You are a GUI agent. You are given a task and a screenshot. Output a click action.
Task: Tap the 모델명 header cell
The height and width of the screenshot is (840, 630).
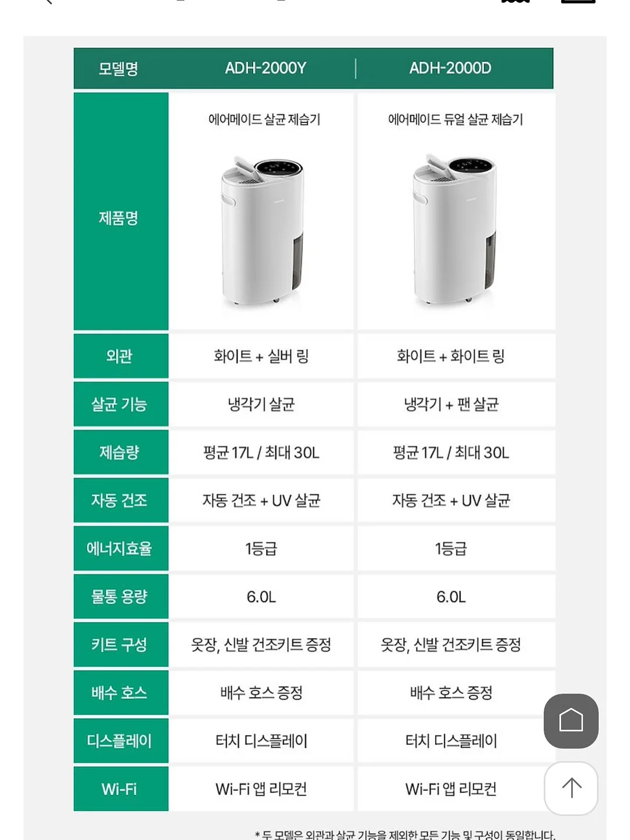118,69
